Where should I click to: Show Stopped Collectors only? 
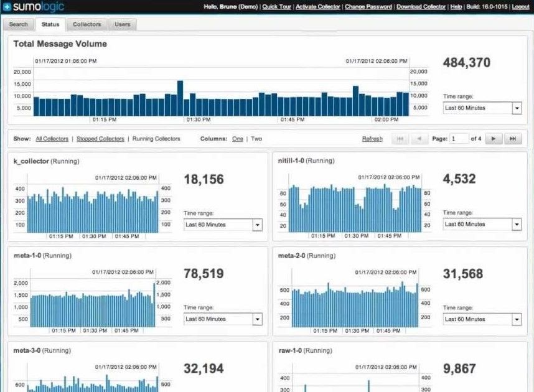(x=100, y=139)
